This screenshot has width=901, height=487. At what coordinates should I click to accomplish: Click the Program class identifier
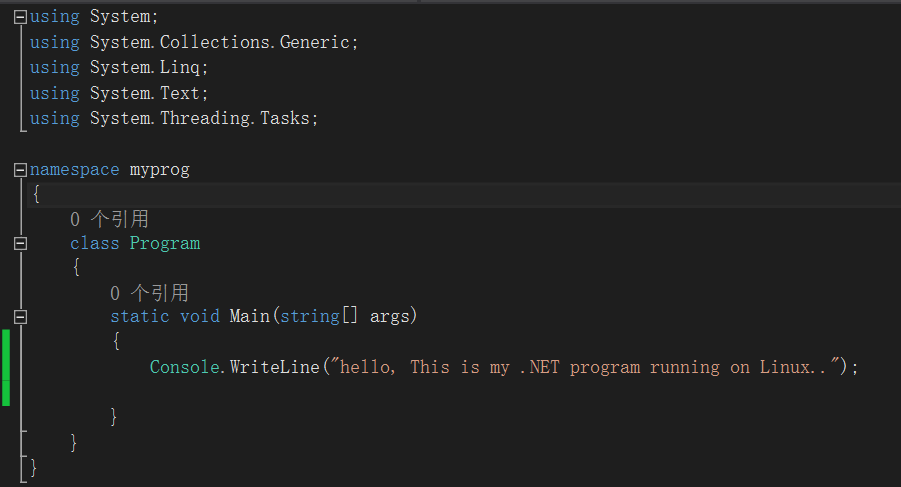pos(165,244)
